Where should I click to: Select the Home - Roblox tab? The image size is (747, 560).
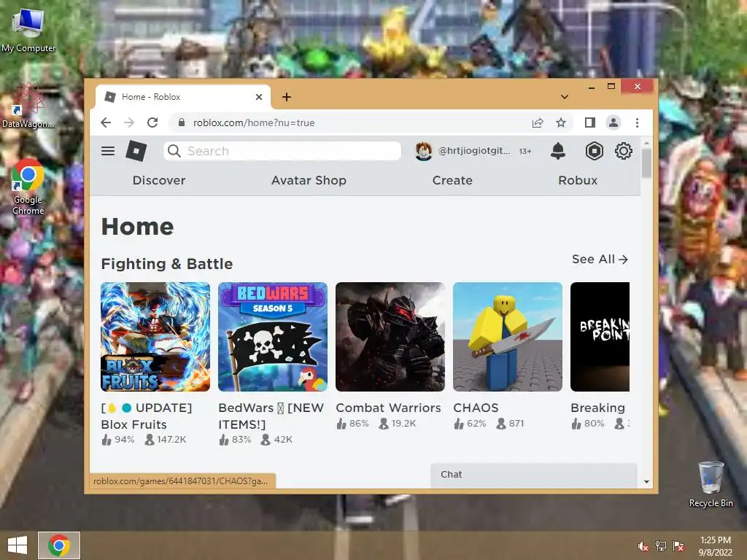click(183, 97)
